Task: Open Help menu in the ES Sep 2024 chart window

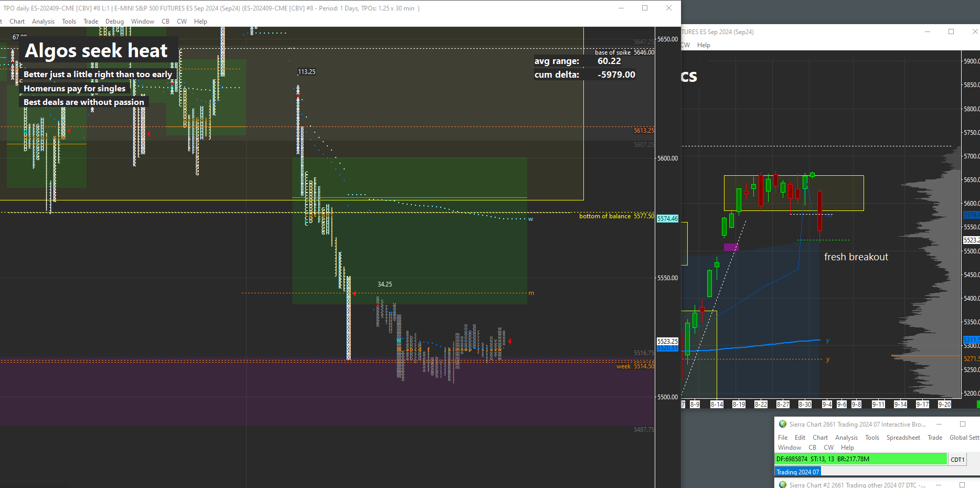Action: click(x=704, y=45)
